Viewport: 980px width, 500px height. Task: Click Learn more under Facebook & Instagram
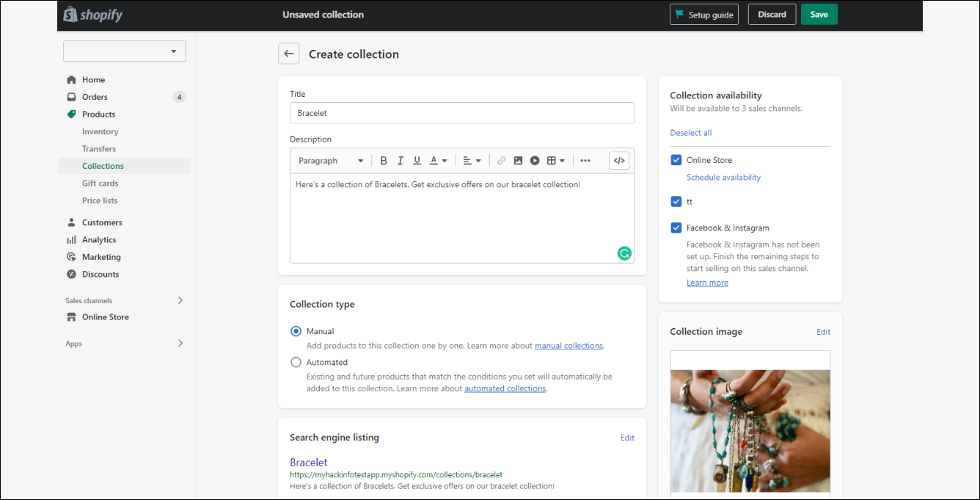click(x=707, y=283)
